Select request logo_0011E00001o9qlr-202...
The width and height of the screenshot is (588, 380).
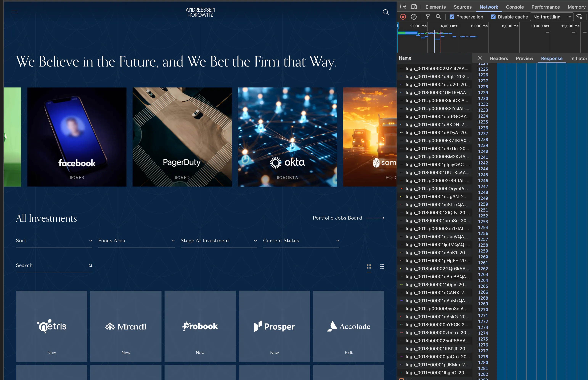tap(435, 76)
